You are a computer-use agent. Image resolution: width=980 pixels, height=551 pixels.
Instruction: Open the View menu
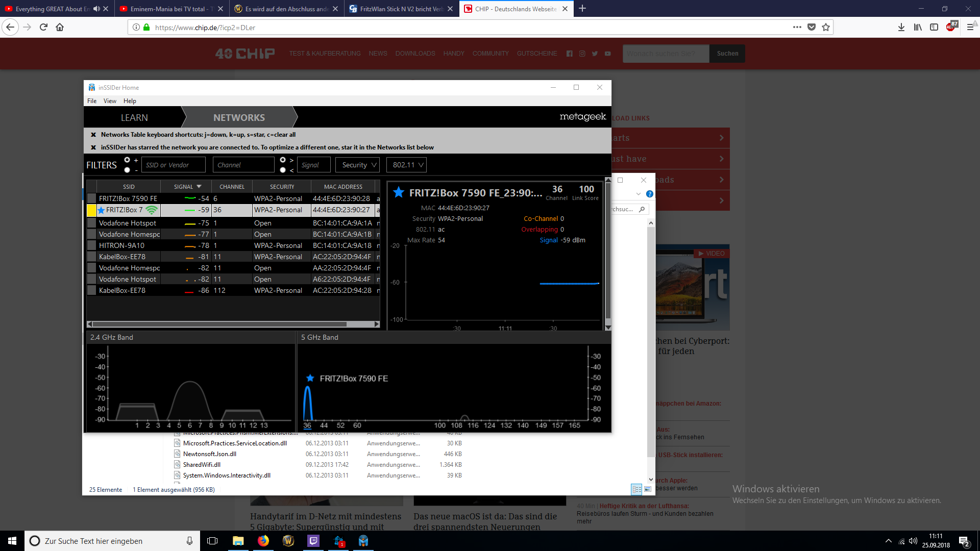pos(110,101)
